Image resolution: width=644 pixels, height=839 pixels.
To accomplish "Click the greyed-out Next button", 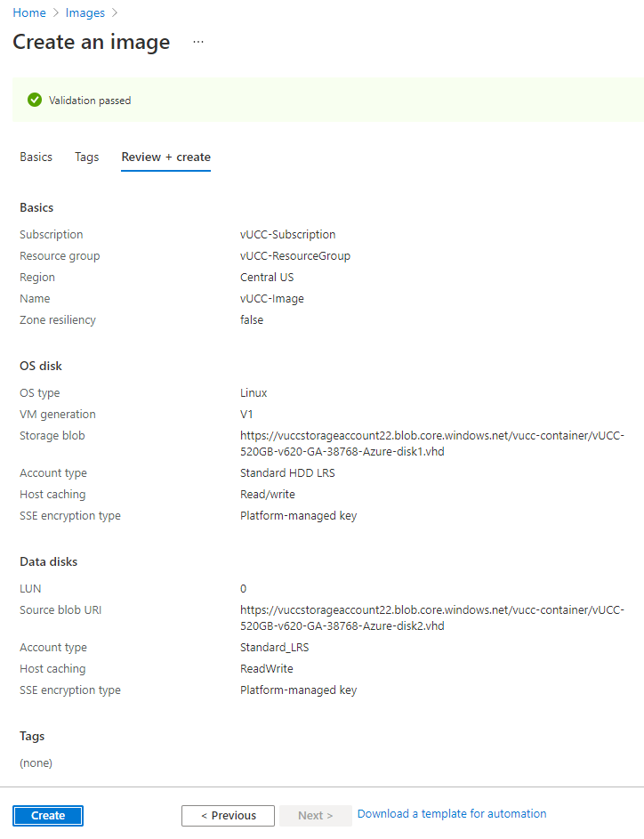I will 316,815.
